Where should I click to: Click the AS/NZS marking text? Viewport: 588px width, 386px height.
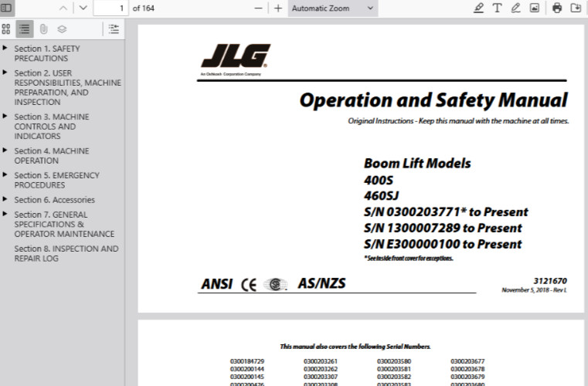click(x=321, y=283)
